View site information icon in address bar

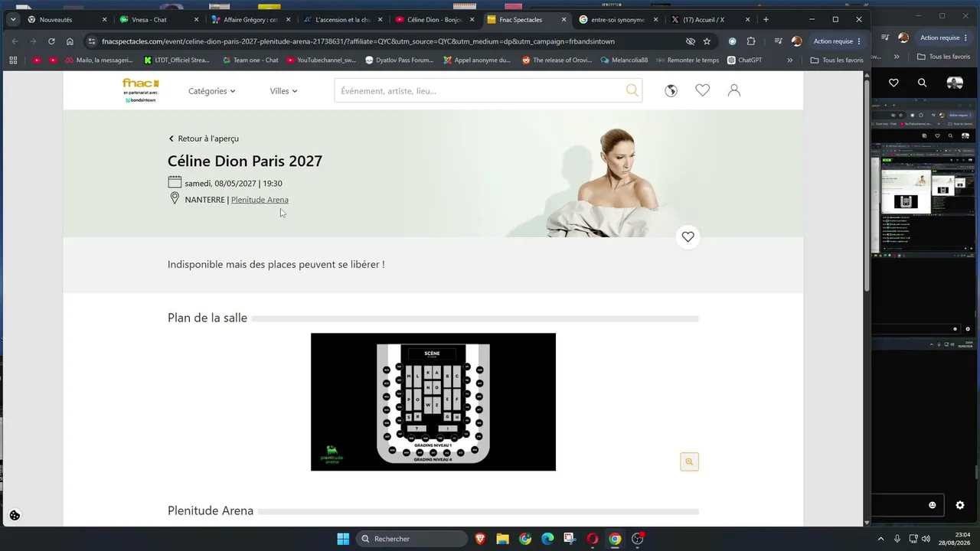tap(92, 41)
